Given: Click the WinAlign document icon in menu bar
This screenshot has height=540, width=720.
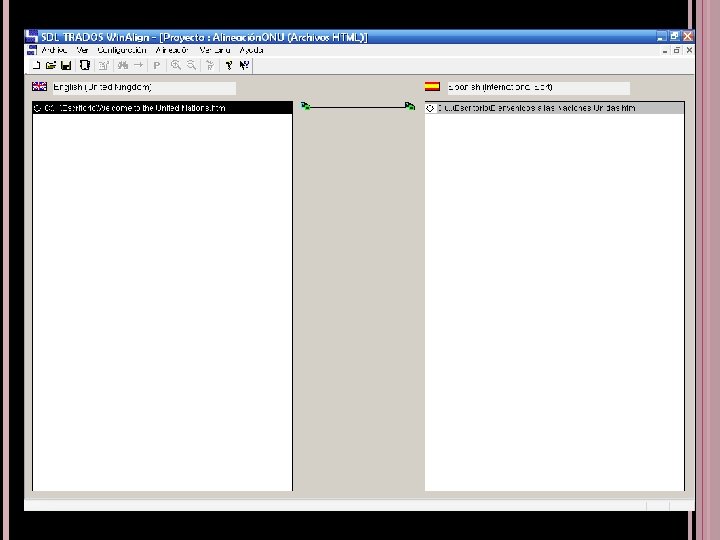Looking at the screenshot, I should point(32,50).
